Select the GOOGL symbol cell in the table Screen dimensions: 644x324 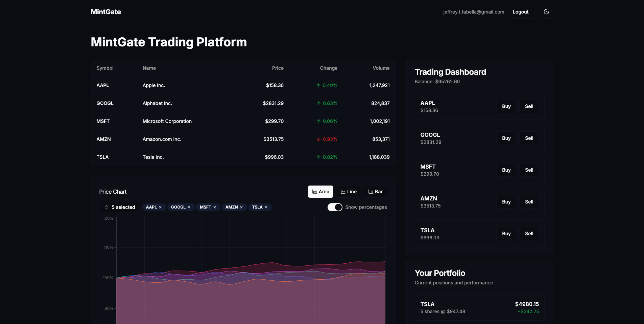(x=105, y=103)
